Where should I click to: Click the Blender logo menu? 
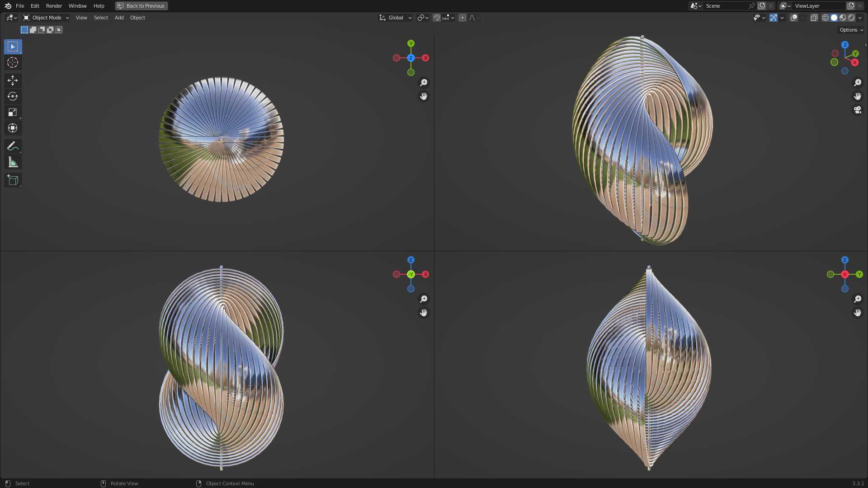click(8, 6)
